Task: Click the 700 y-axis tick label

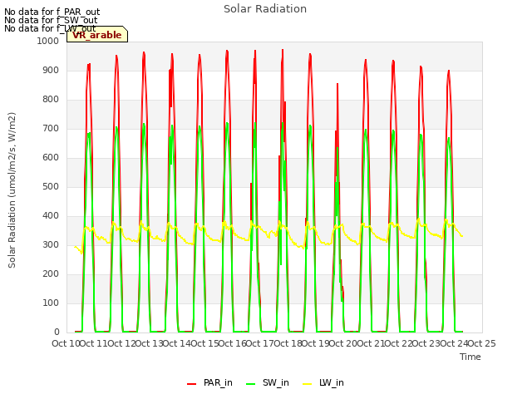Action: [x=51, y=129]
